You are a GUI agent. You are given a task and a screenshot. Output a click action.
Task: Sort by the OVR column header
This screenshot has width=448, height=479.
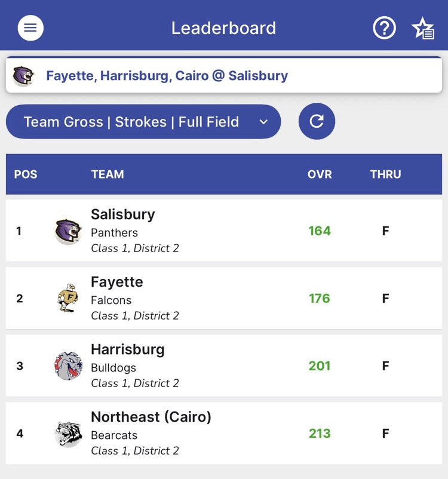320,174
